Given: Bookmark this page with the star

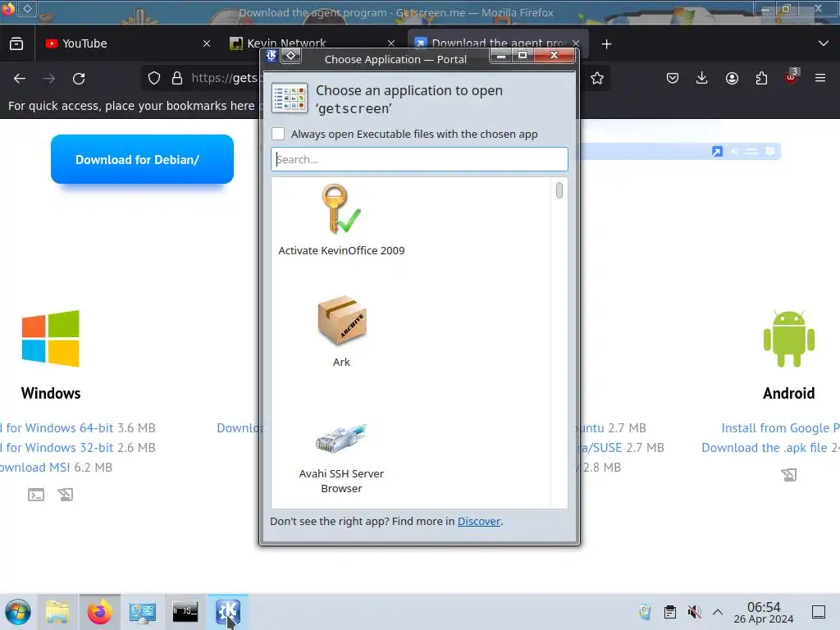Looking at the screenshot, I should point(597,79).
